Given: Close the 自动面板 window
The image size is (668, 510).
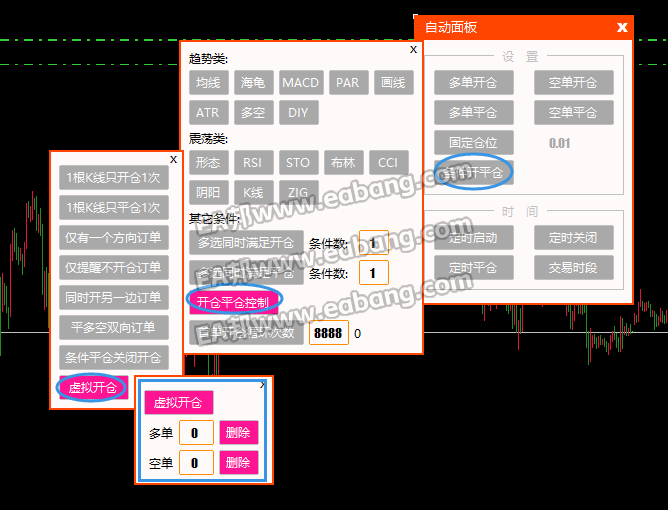Looking at the screenshot, I should pos(622,27).
